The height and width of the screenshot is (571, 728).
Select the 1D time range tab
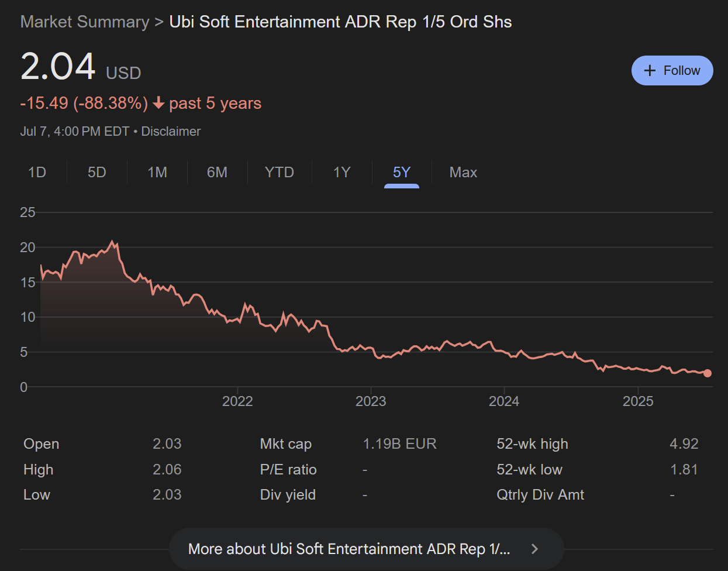[x=37, y=173]
